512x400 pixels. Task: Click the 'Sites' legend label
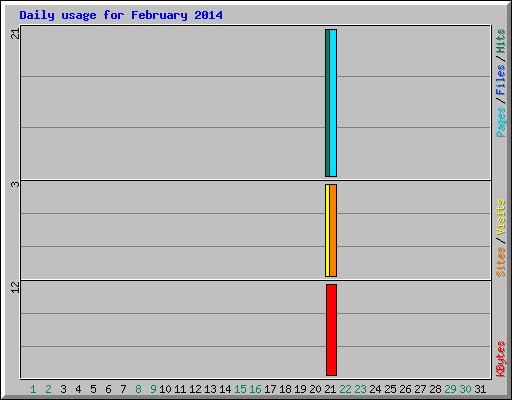(x=501, y=262)
